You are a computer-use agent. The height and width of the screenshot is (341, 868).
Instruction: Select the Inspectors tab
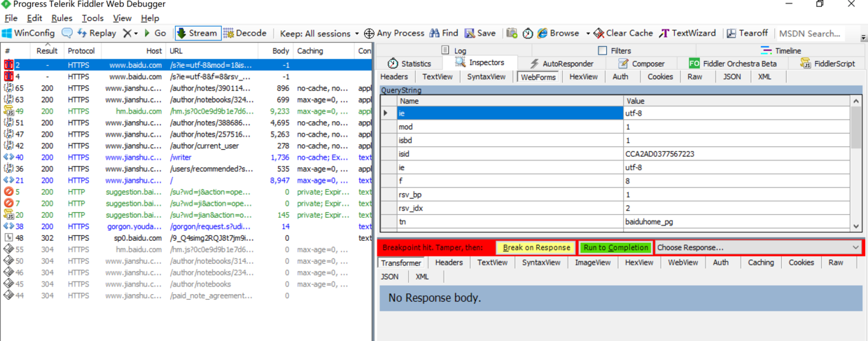tap(479, 63)
